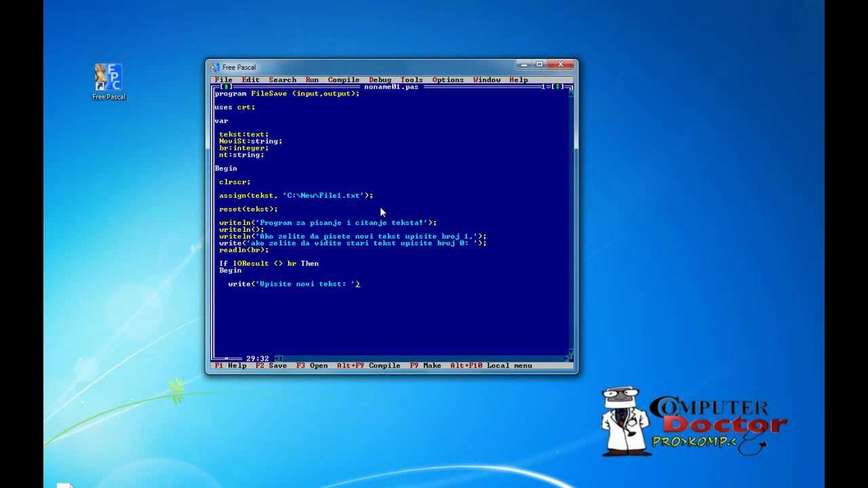
Task: Click the line 'uses crt;'
Action: point(235,107)
